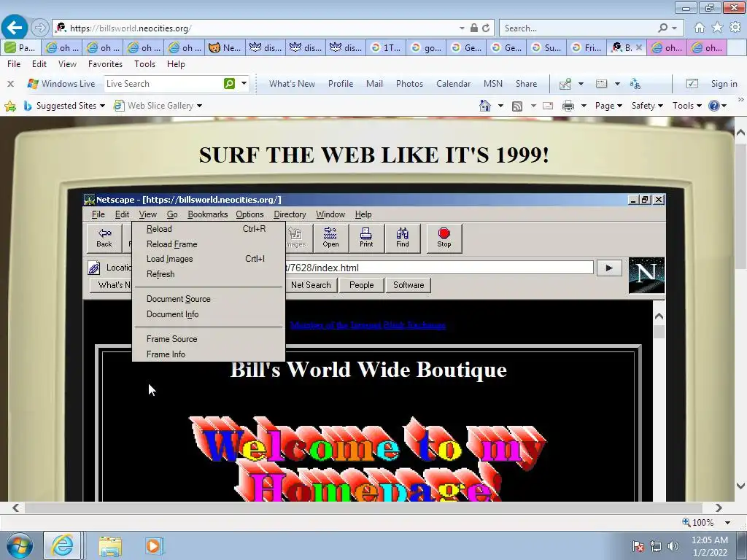747x560 pixels.
Task: Open IE Favorites menu
Action: [105, 64]
